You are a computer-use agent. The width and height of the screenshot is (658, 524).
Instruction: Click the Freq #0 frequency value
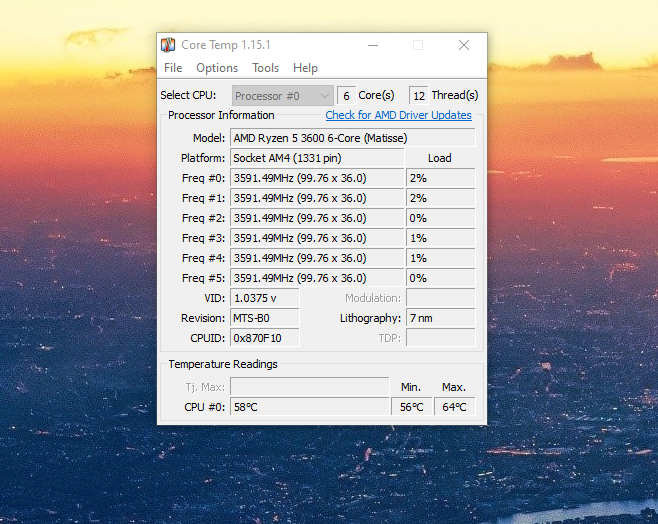point(317,178)
